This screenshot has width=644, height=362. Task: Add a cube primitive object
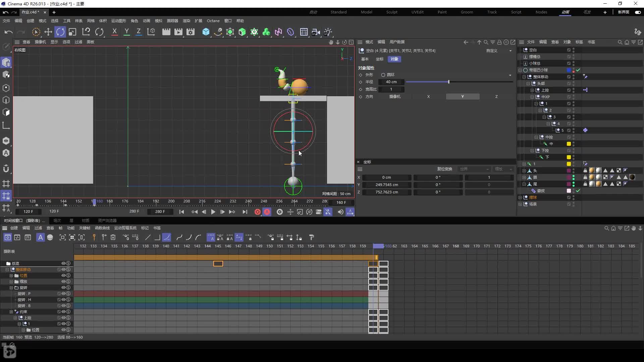[x=206, y=32]
